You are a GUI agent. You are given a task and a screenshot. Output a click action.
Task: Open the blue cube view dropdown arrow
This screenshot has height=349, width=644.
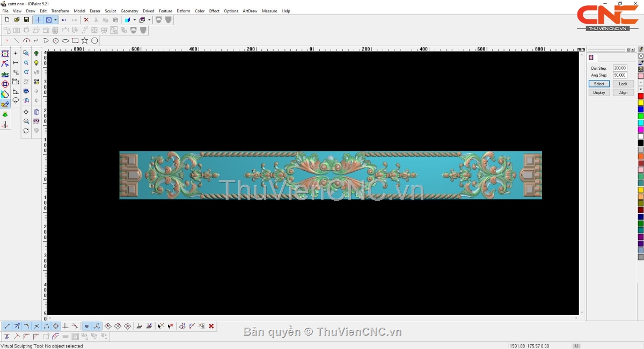click(134, 20)
